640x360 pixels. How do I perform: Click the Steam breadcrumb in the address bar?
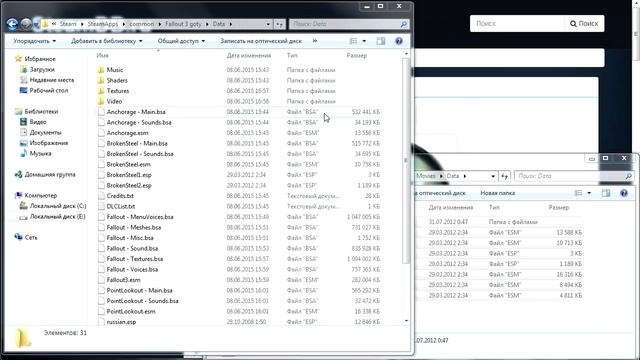(68, 24)
